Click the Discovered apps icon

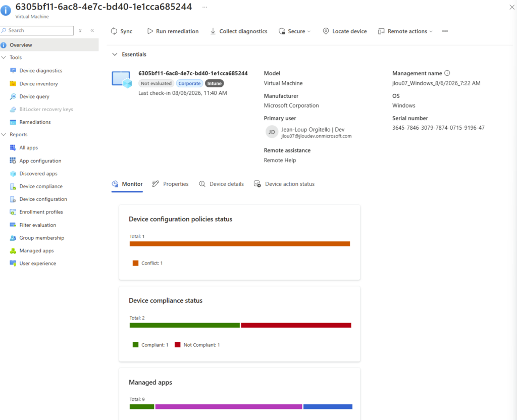[13, 174]
